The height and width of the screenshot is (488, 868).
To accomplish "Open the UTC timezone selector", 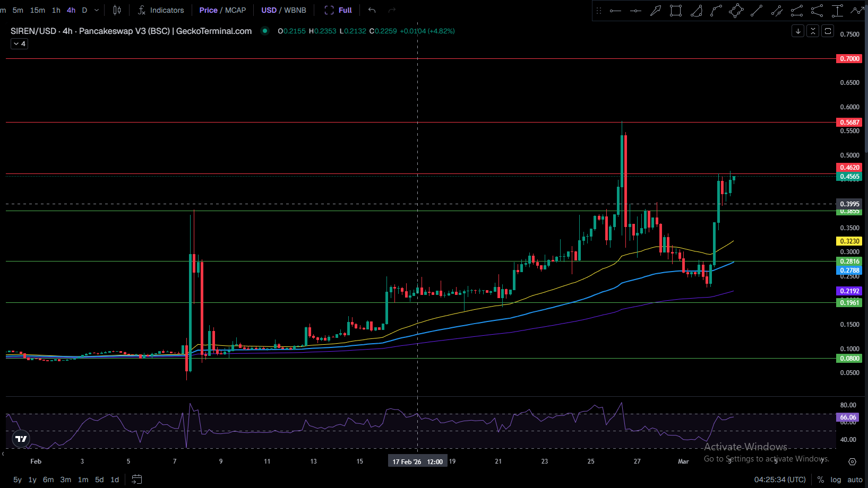I will click(780, 480).
